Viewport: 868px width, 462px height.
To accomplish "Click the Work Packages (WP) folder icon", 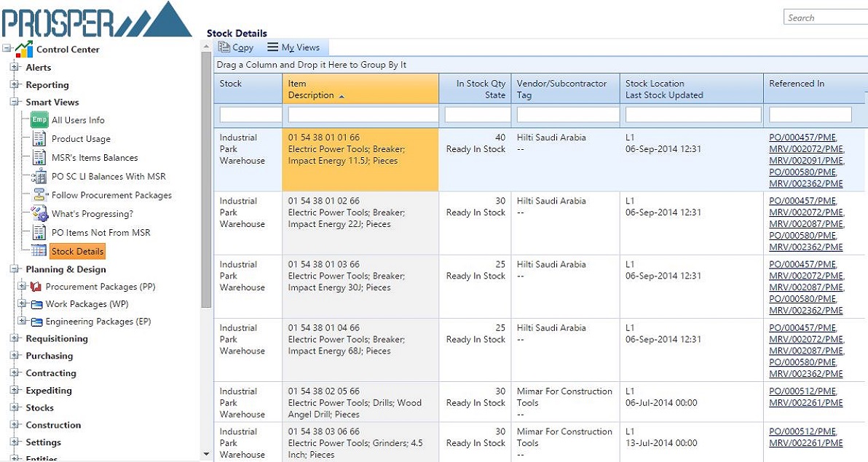I will point(36,304).
